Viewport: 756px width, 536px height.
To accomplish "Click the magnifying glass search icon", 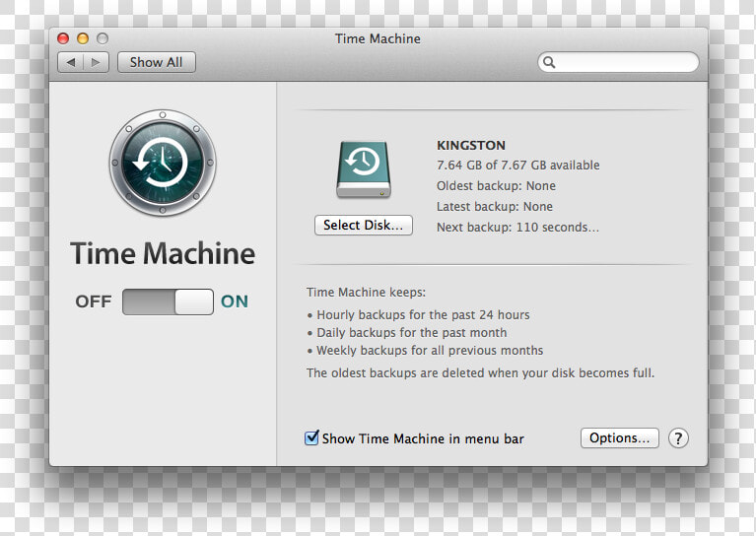I will (x=549, y=62).
